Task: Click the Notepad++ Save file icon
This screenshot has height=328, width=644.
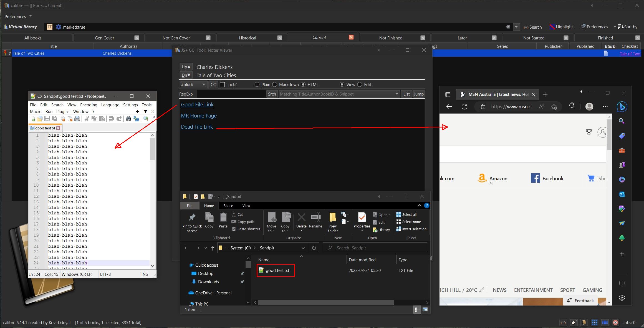Action: click(x=47, y=119)
